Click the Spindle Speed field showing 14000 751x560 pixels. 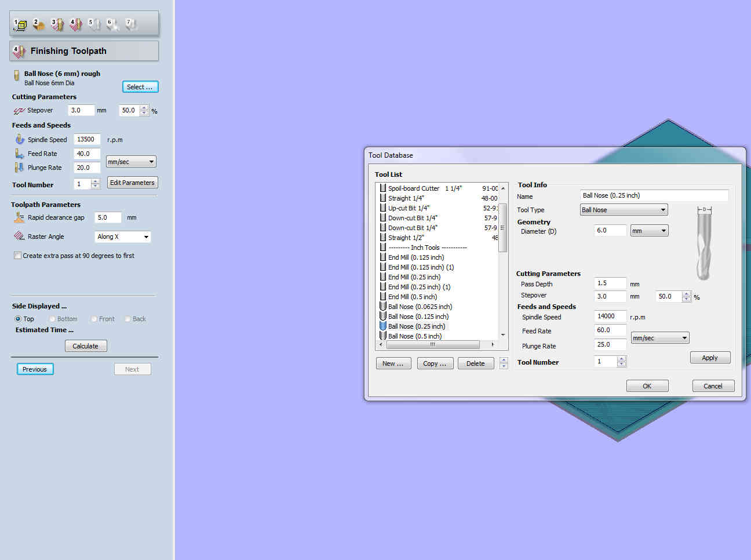click(611, 317)
